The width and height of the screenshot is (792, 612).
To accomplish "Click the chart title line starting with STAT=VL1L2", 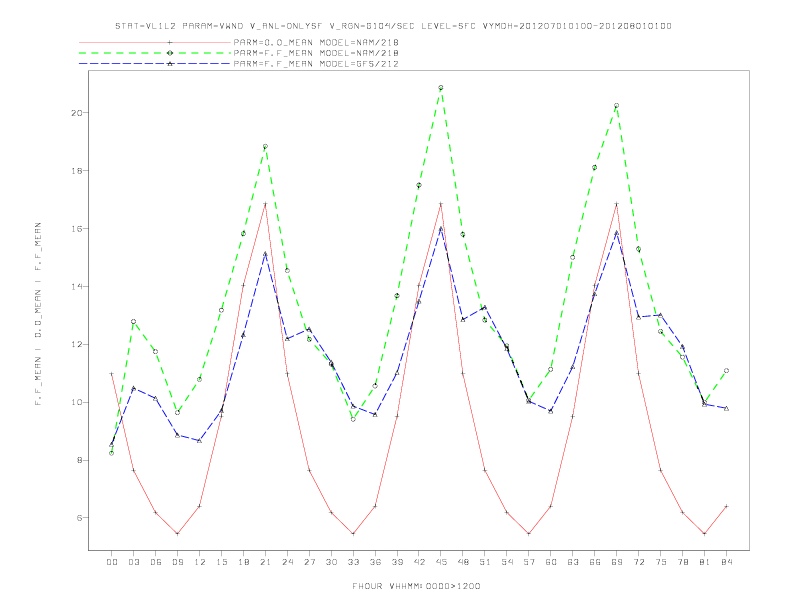I will pyautogui.click(x=393, y=26).
